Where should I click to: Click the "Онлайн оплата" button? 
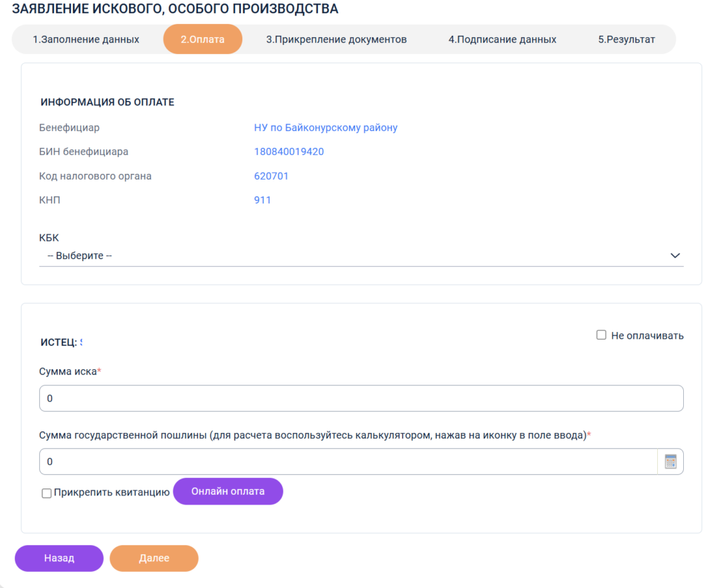228,491
